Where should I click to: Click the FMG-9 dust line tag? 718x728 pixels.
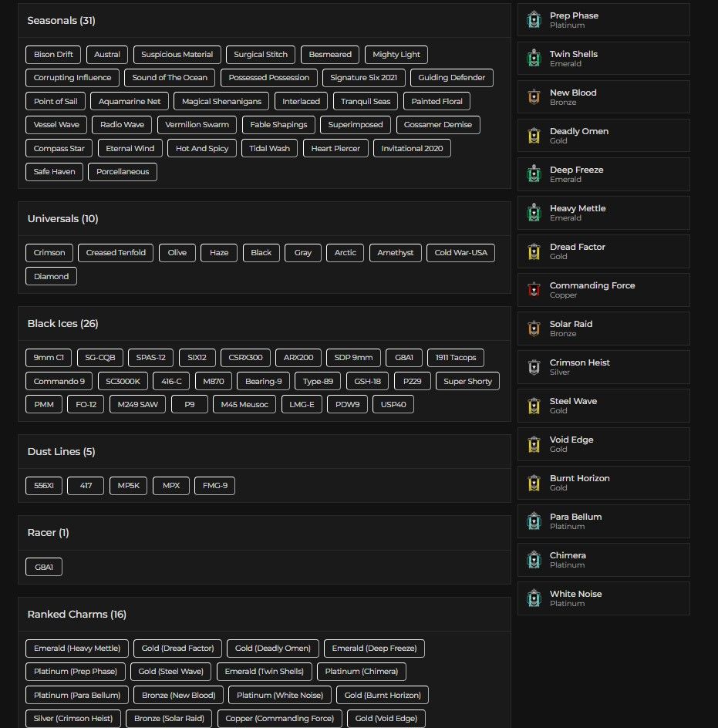point(214,486)
